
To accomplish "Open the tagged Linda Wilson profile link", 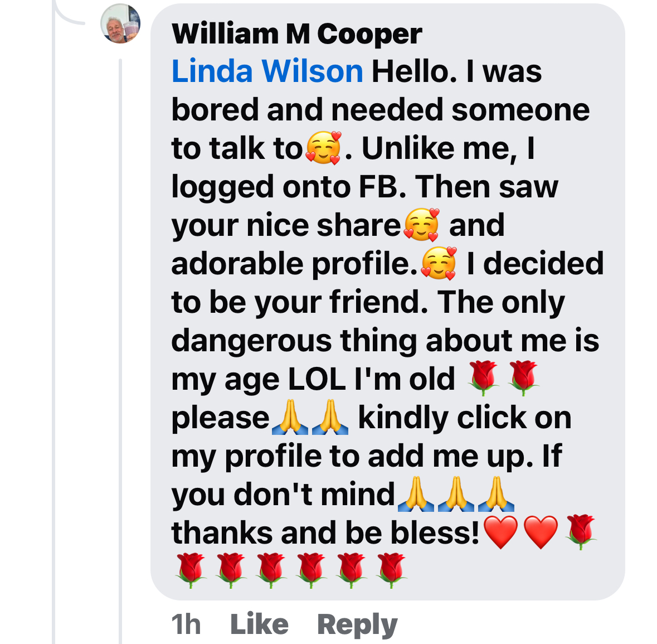I will (267, 71).
